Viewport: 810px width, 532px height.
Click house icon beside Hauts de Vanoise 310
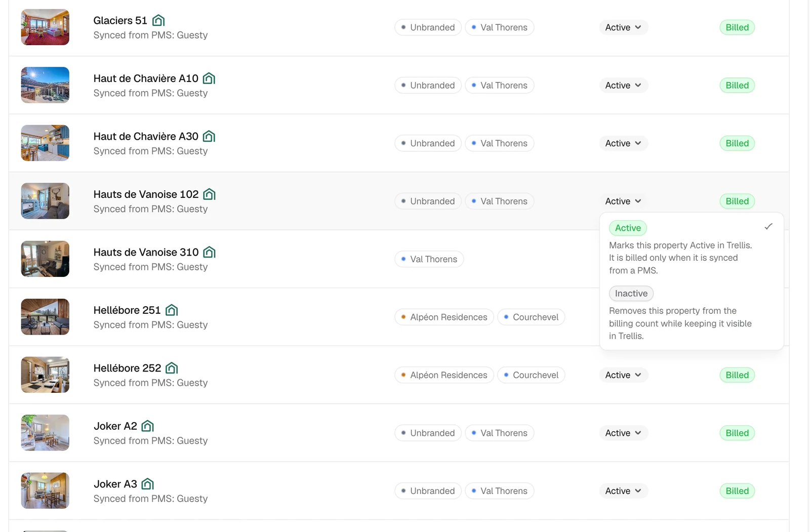coord(210,252)
